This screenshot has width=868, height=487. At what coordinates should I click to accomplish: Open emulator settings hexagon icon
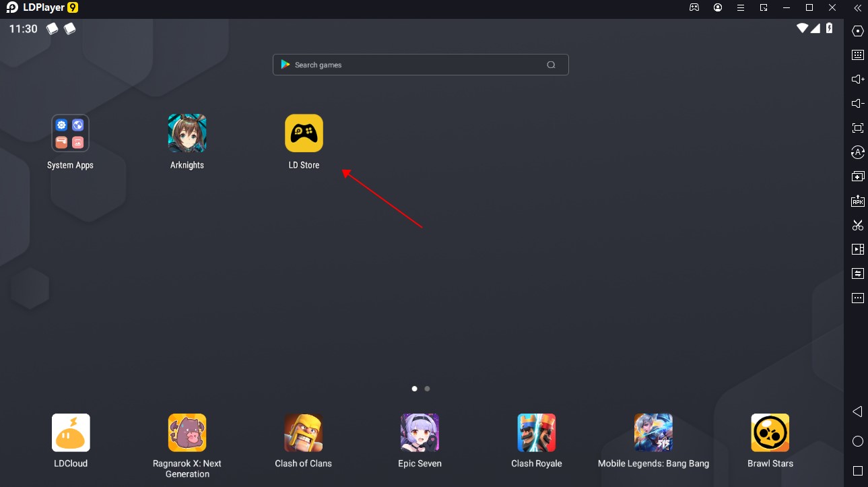tap(858, 31)
